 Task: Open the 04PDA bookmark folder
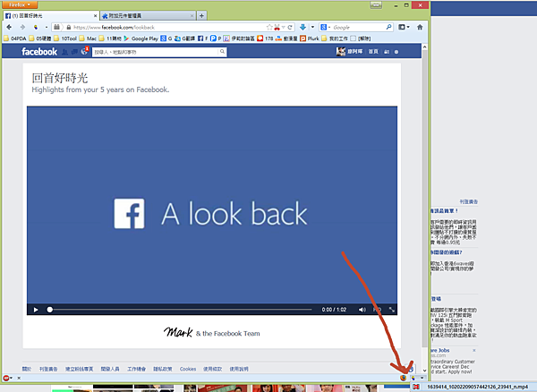(15, 38)
